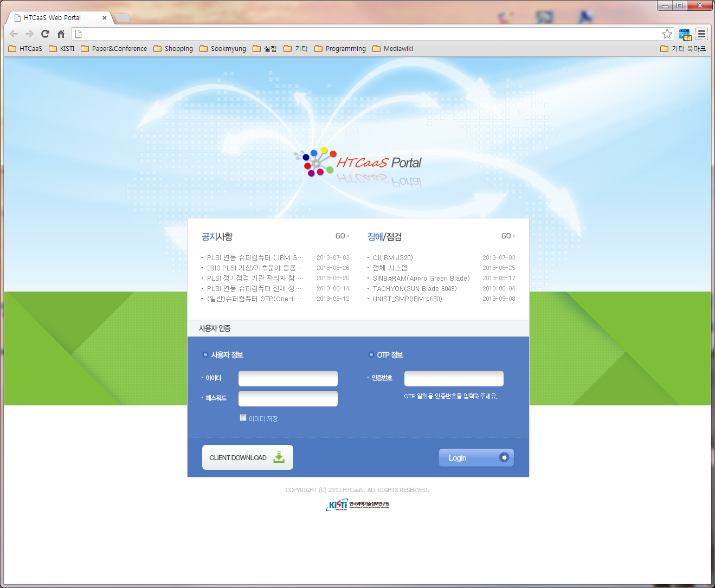The width and height of the screenshot is (715, 588).
Task: Open UNIST_SMP(IBM p690) item
Action: pos(408,299)
